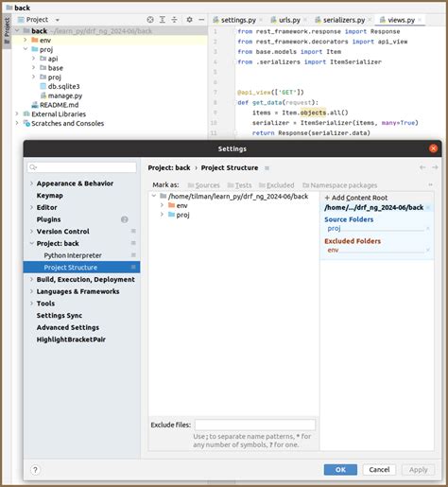448x487 pixels.
Task: Click Add Content Root
Action: pyautogui.click(x=356, y=198)
